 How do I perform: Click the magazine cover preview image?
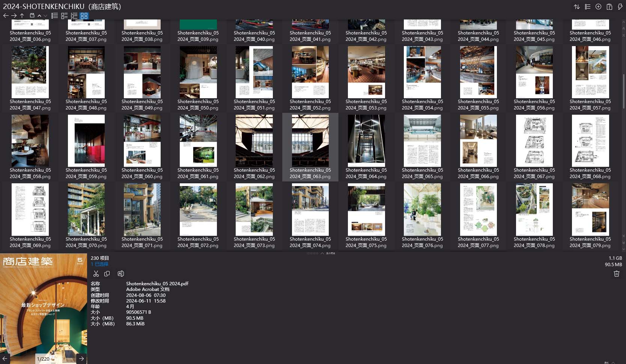(44, 309)
